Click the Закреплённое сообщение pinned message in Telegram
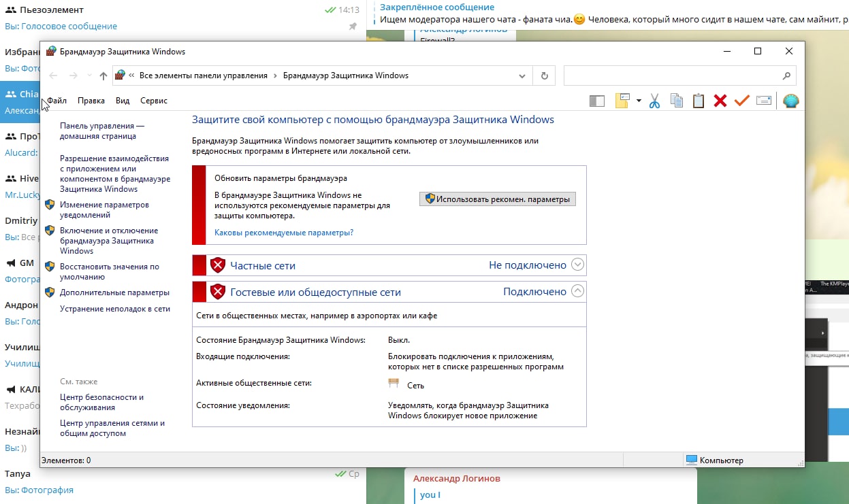Viewport: 849px width, 504px height. click(437, 7)
